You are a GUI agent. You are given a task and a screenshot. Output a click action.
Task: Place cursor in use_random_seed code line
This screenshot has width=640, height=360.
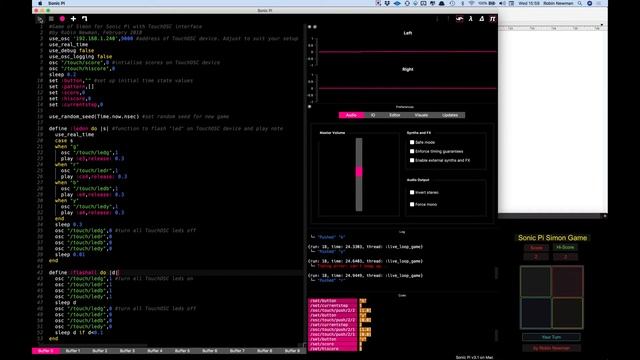[139, 116]
